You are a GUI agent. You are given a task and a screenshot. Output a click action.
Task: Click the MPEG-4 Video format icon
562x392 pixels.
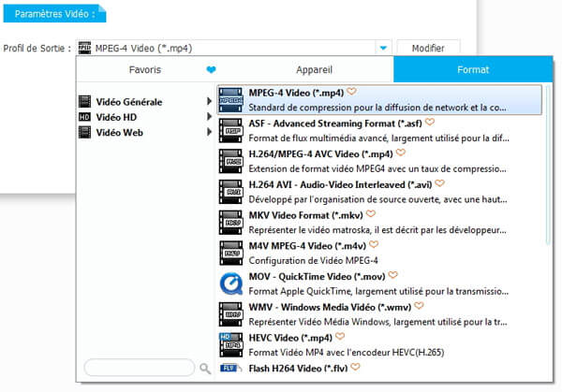click(231, 99)
